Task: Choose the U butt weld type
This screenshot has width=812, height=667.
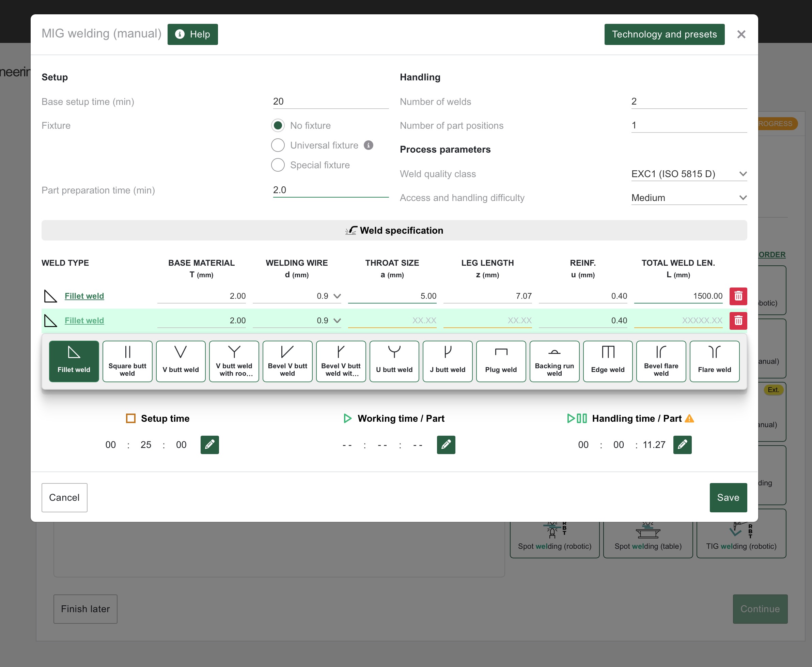Action: 394,361
